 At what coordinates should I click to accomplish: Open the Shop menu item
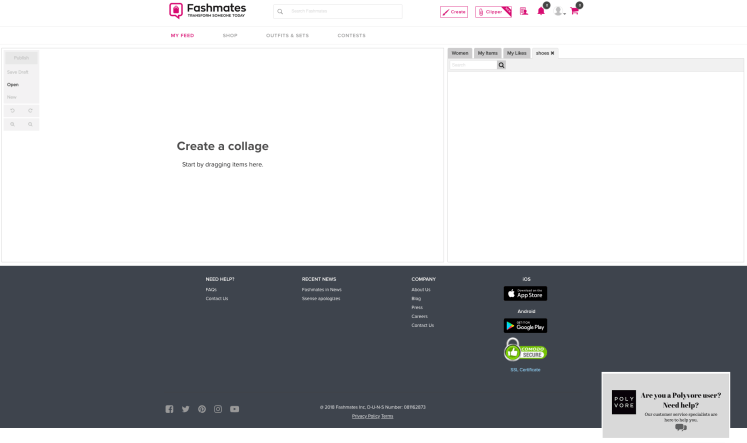pyautogui.click(x=230, y=36)
